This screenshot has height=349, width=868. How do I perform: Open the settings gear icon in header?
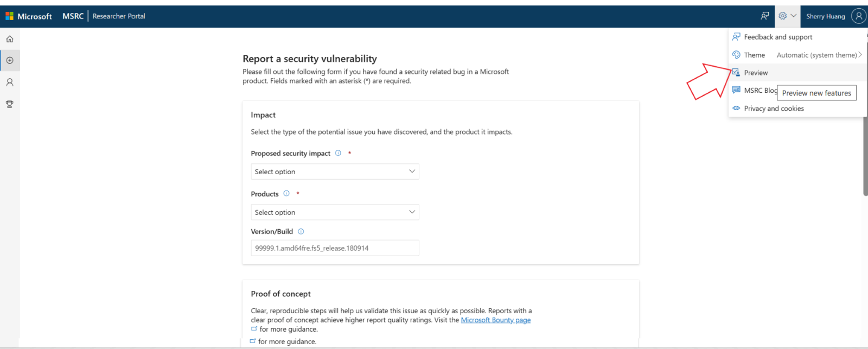coord(783,16)
